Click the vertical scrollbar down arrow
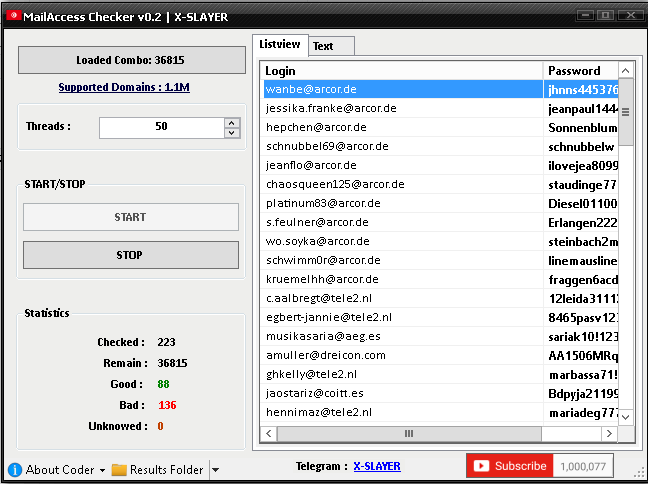Screen dimensions: 648x484 point(626,416)
